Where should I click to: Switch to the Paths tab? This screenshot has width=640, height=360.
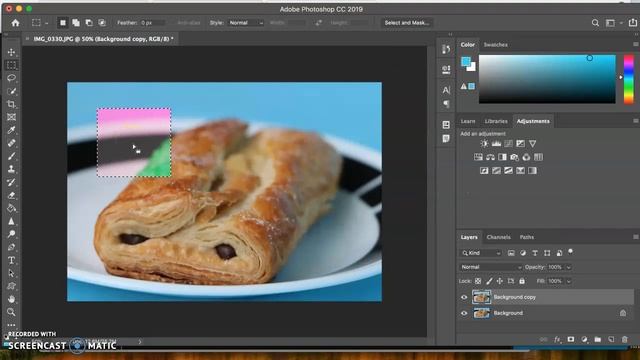pos(527,237)
